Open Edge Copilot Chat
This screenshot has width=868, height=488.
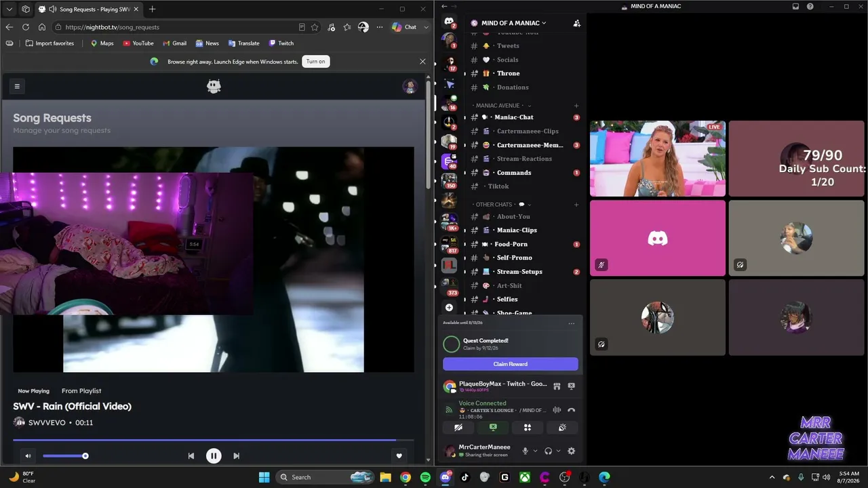click(x=405, y=27)
